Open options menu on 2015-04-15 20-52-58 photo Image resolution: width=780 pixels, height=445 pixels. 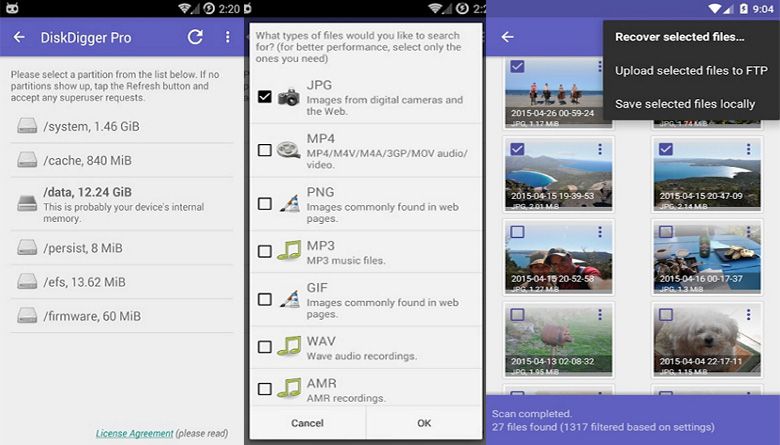coord(600,232)
